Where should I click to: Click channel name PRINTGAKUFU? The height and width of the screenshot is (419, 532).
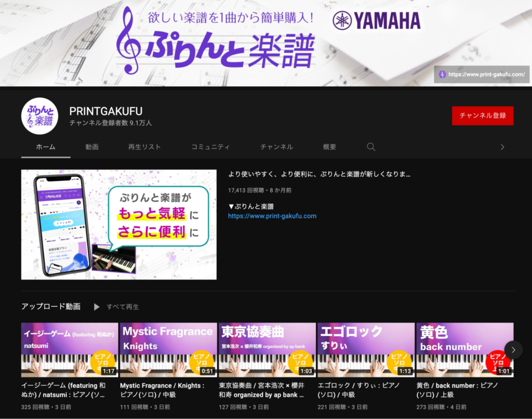click(x=106, y=111)
